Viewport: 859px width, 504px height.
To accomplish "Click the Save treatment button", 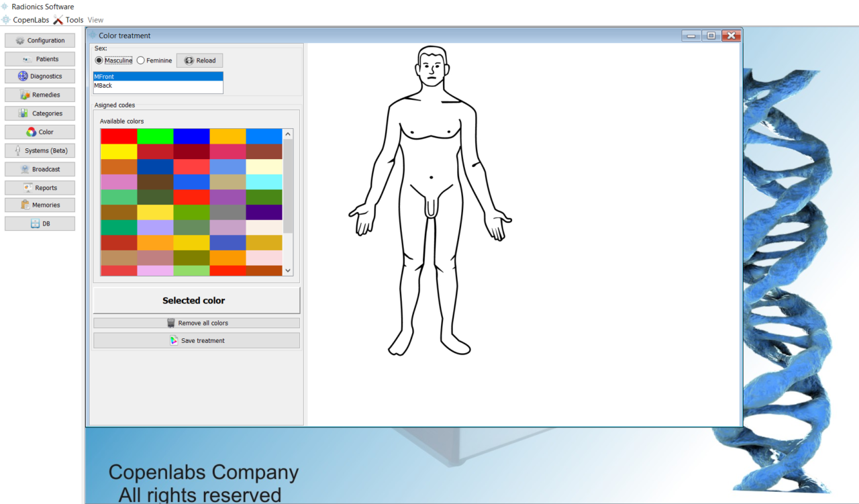I will tap(197, 341).
